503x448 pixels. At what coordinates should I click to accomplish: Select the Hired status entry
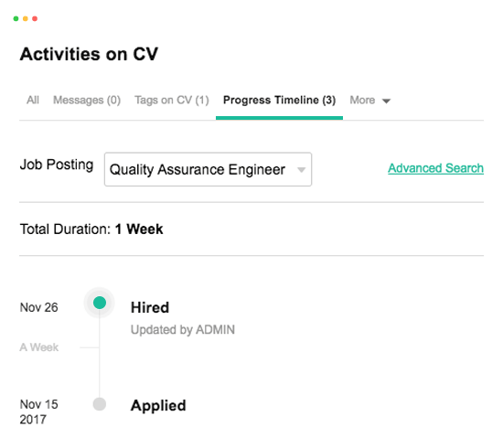pyautogui.click(x=150, y=307)
